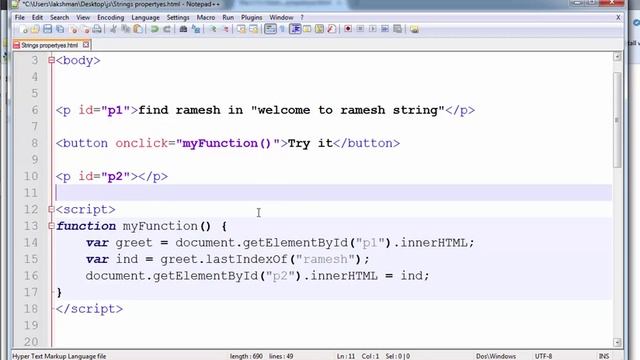640x360 pixels.
Task: Open the Language menu
Action: pyautogui.click(x=145, y=18)
